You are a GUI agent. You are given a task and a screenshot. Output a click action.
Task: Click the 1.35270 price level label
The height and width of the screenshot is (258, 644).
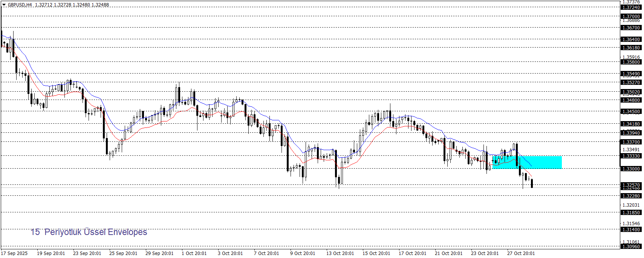631,83
